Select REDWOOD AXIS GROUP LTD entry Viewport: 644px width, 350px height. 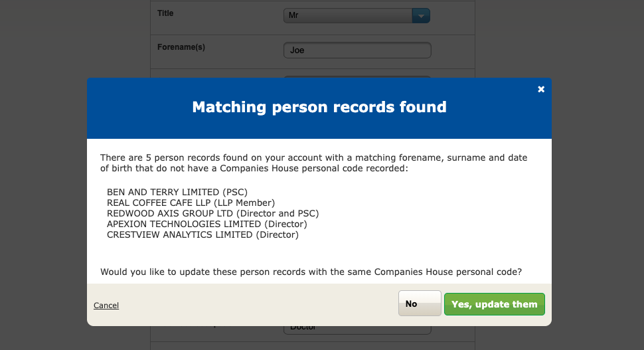(x=212, y=214)
